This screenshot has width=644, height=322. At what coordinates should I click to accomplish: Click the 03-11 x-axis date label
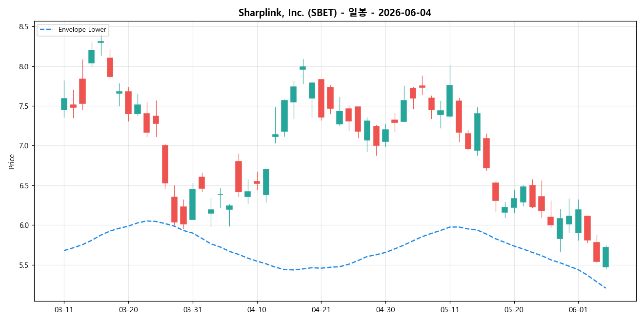click(64, 310)
